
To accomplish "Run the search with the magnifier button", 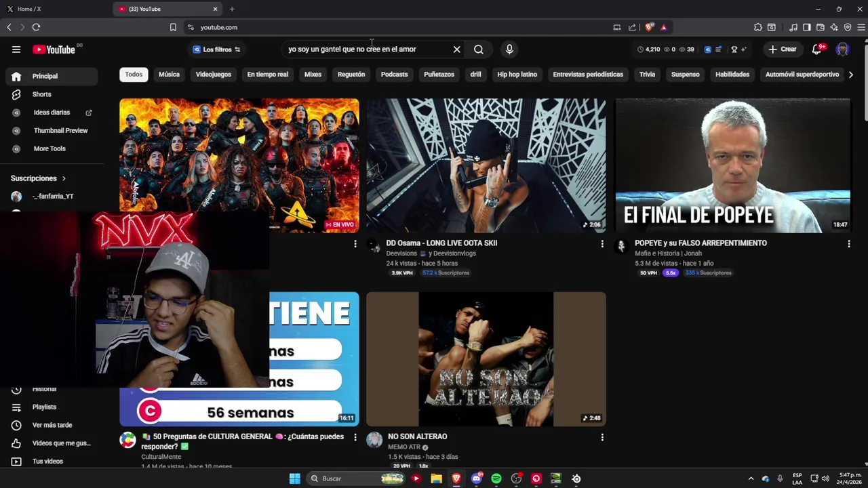I will [x=479, y=49].
